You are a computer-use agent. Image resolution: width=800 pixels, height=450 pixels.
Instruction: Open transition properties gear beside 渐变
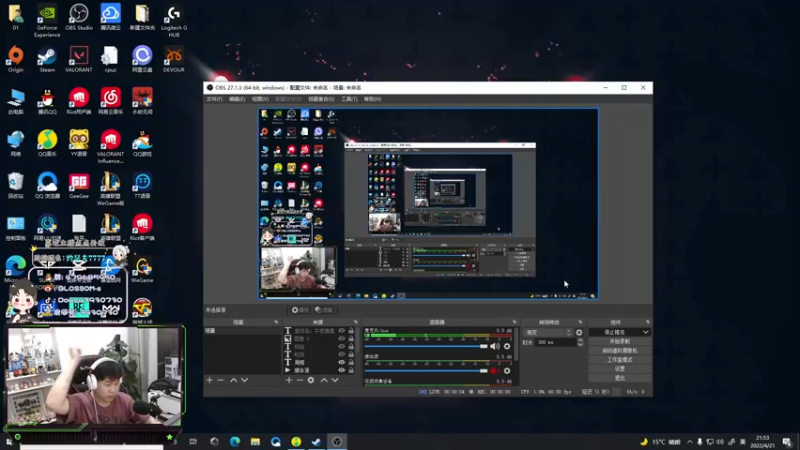(x=579, y=332)
